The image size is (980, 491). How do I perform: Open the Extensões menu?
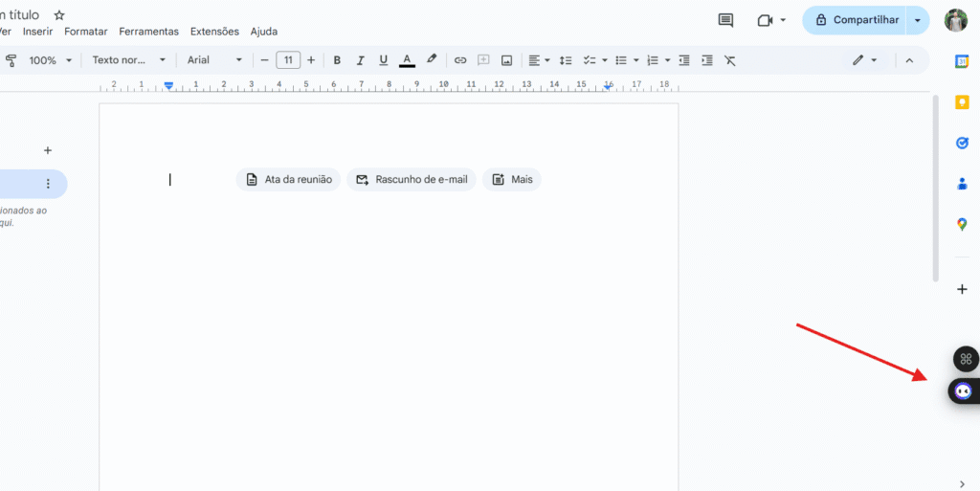click(x=215, y=32)
